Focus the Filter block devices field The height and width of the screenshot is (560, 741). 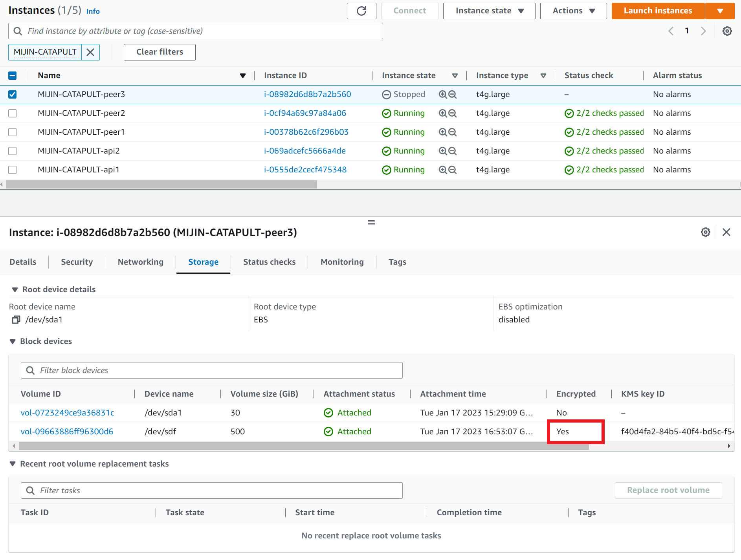212,370
